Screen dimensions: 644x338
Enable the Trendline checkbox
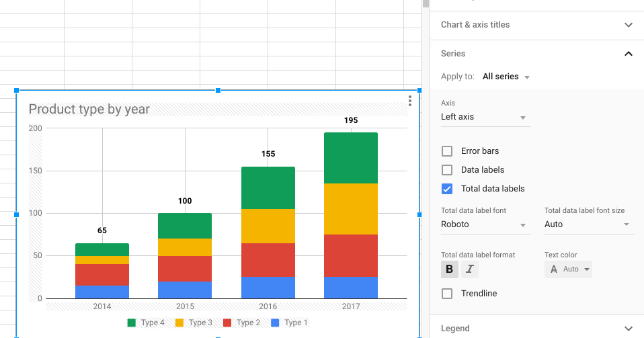[x=447, y=294]
